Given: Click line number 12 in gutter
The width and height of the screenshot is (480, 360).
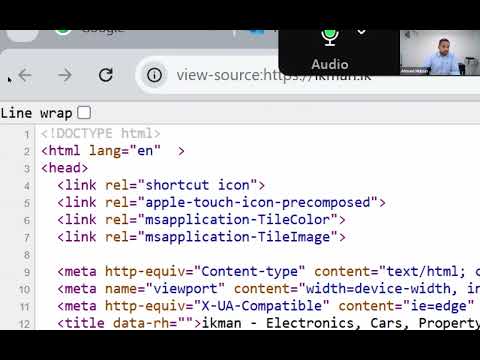Looking at the screenshot, I should pos(25,324).
